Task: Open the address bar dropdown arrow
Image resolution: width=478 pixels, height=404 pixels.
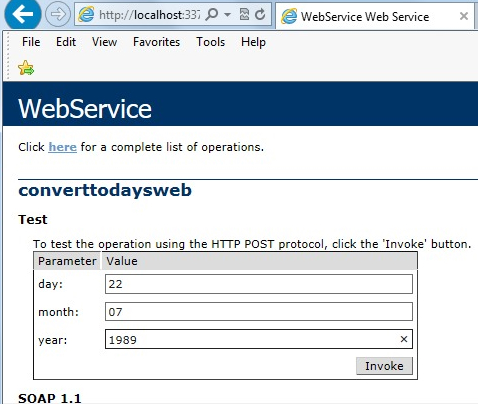Action: point(227,15)
